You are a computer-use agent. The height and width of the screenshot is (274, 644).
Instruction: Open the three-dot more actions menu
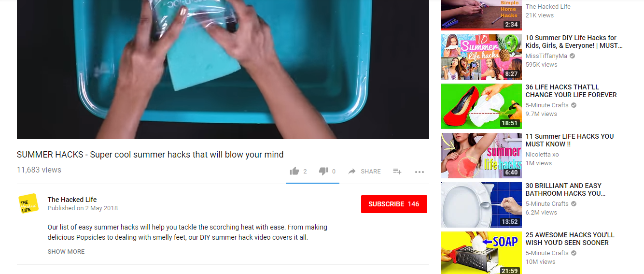point(419,172)
